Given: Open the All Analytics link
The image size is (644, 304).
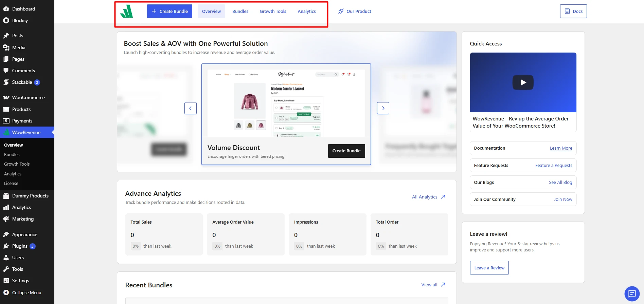Looking at the screenshot, I should [429, 197].
